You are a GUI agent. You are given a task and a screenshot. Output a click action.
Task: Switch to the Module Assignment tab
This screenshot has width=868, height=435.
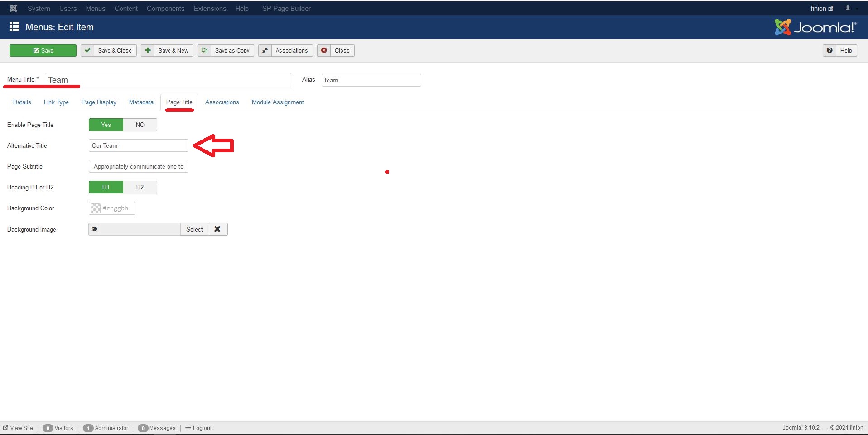[278, 102]
